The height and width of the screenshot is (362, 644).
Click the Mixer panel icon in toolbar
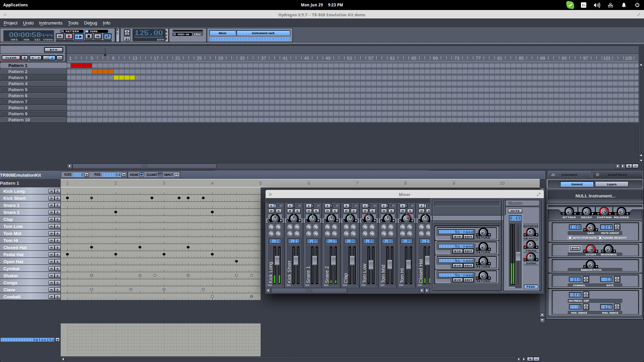click(x=222, y=33)
